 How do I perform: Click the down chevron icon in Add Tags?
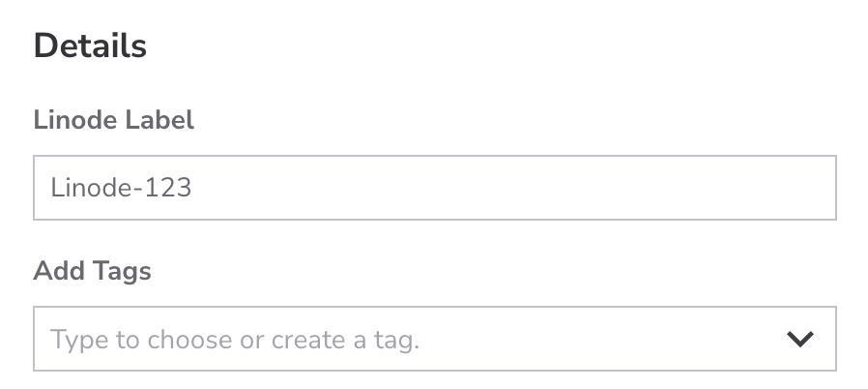(x=798, y=340)
